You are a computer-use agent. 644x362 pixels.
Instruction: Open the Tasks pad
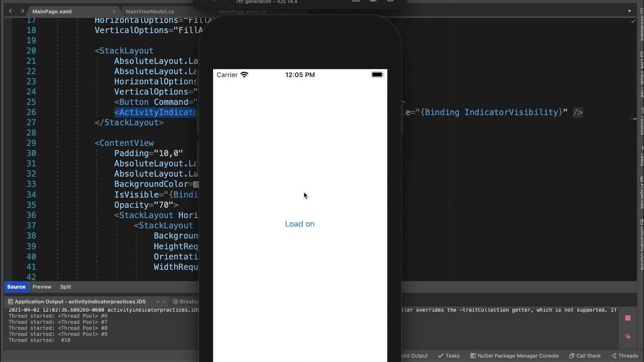[x=449, y=355]
